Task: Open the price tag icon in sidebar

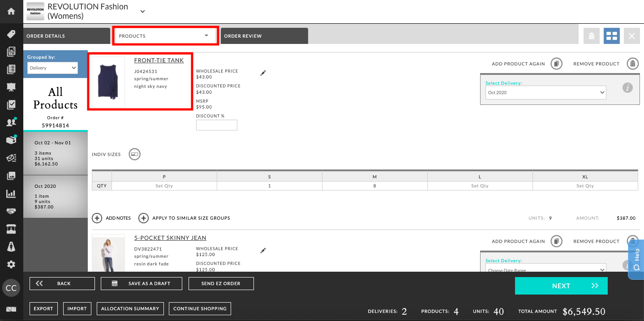Action: [x=11, y=34]
